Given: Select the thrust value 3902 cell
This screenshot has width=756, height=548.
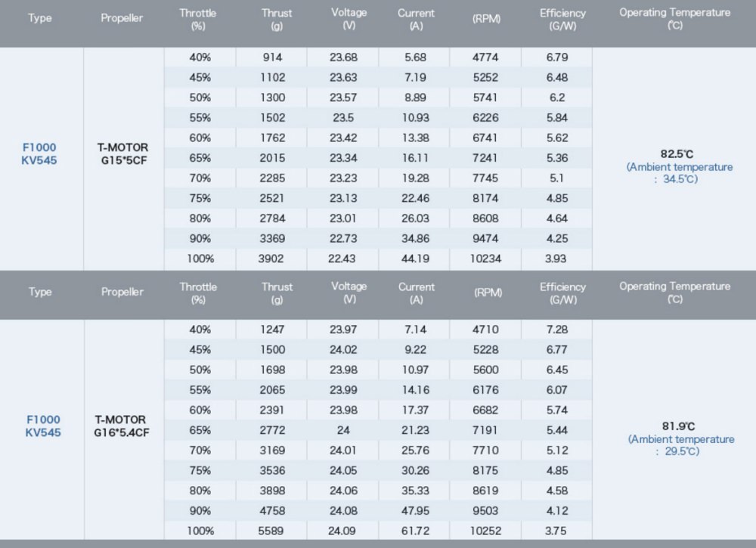Looking at the screenshot, I should point(271,259).
